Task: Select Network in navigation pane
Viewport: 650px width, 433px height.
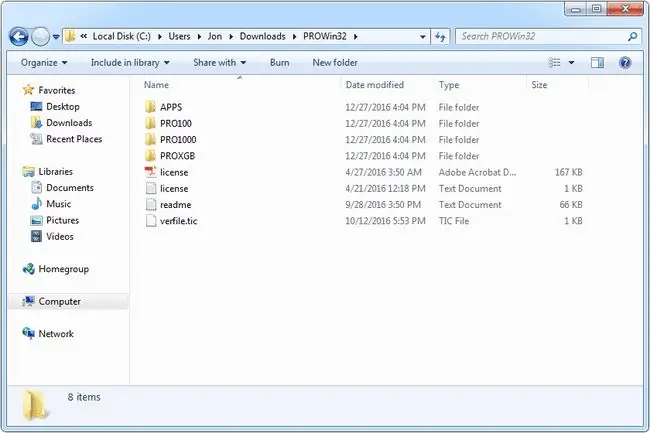Action: [56, 334]
